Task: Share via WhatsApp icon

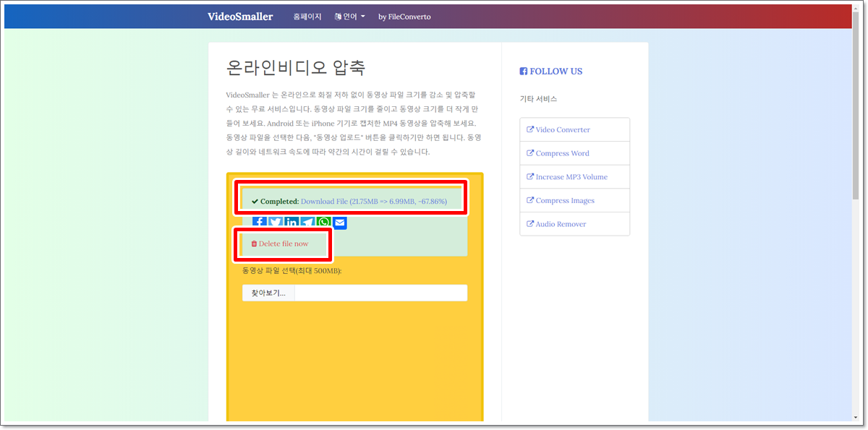Action: click(x=323, y=223)
